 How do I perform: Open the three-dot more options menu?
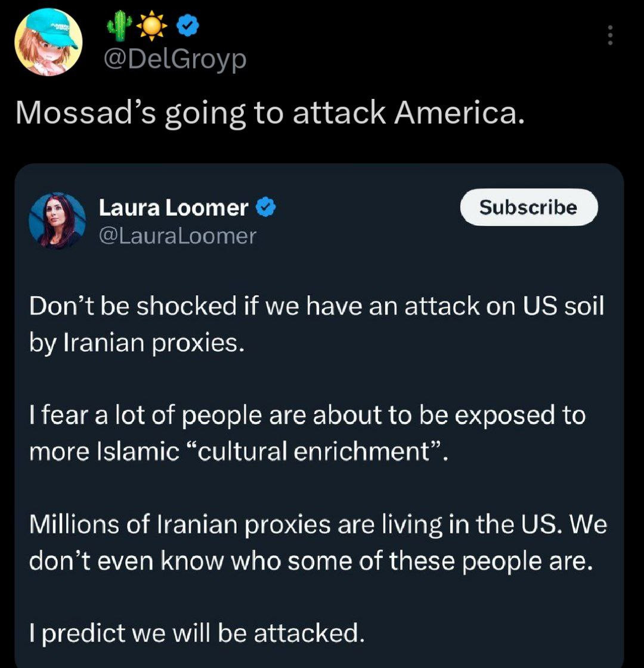[609, 36]
